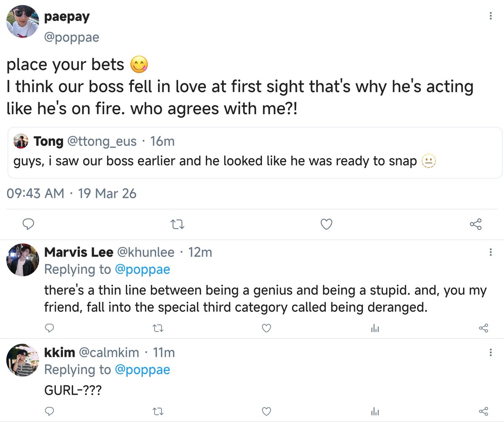Screen dimensions: 504x422
Task: Retweet Marvis Lee's reply
Action: click(157, 328)
